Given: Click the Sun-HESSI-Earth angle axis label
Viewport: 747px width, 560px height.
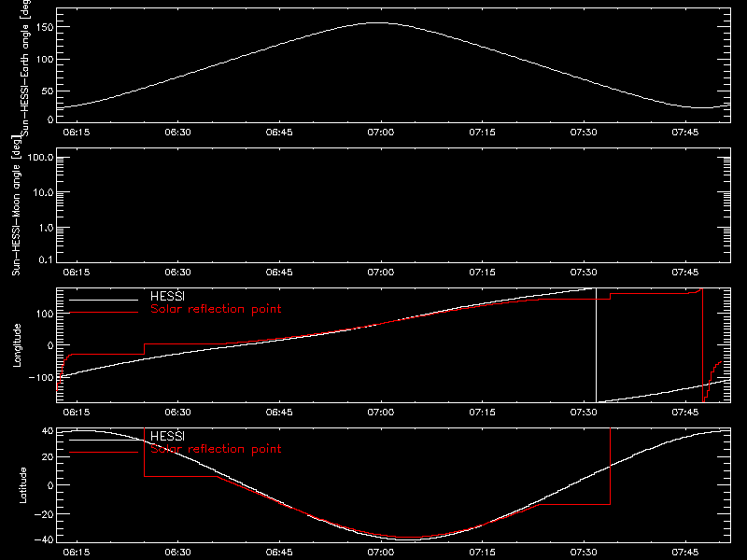Looking at the screenshot, I should coord(26,68).
